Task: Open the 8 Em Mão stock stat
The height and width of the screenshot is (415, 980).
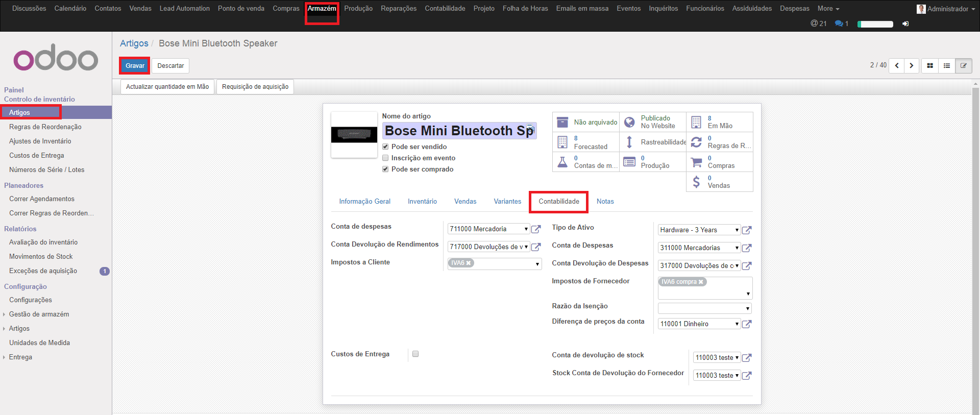Action: (x=720, y=123)
